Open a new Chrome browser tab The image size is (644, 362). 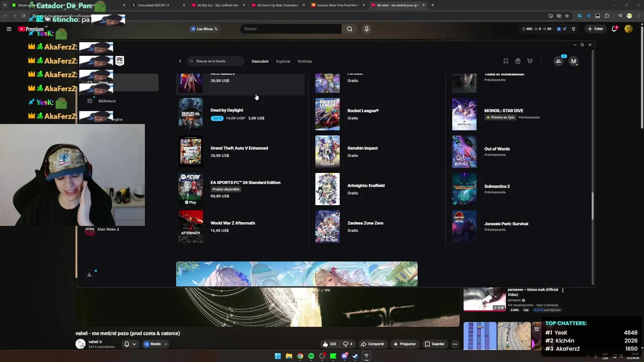(433, 5)
